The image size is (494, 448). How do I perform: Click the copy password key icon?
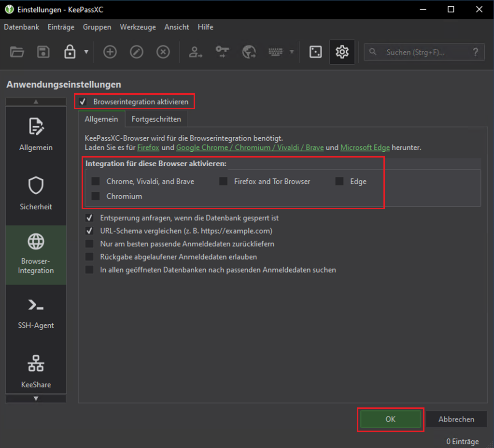(x=223, y=51)
